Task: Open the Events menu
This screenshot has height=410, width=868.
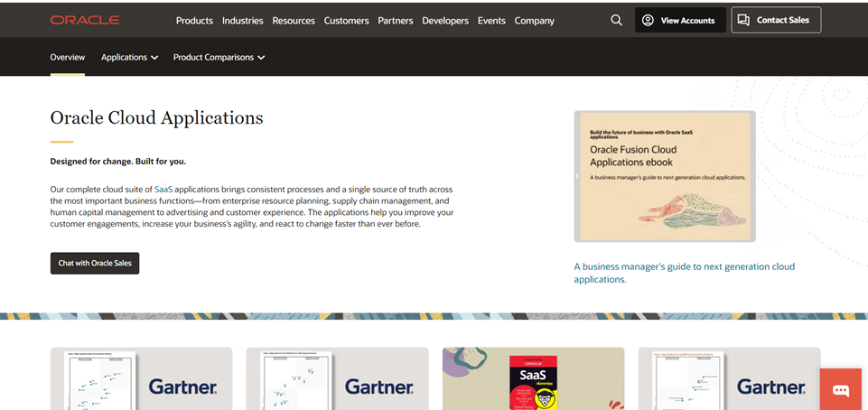Action: click(x=491, y=21)
